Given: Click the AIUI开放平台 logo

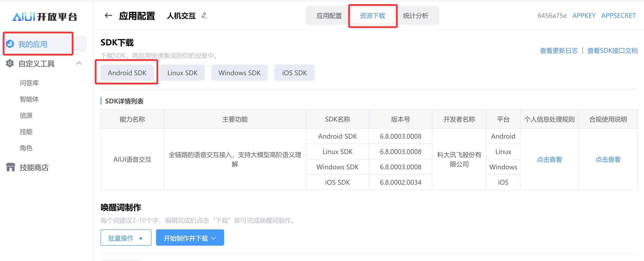Looking at the screenshot, I should [44, 16].
